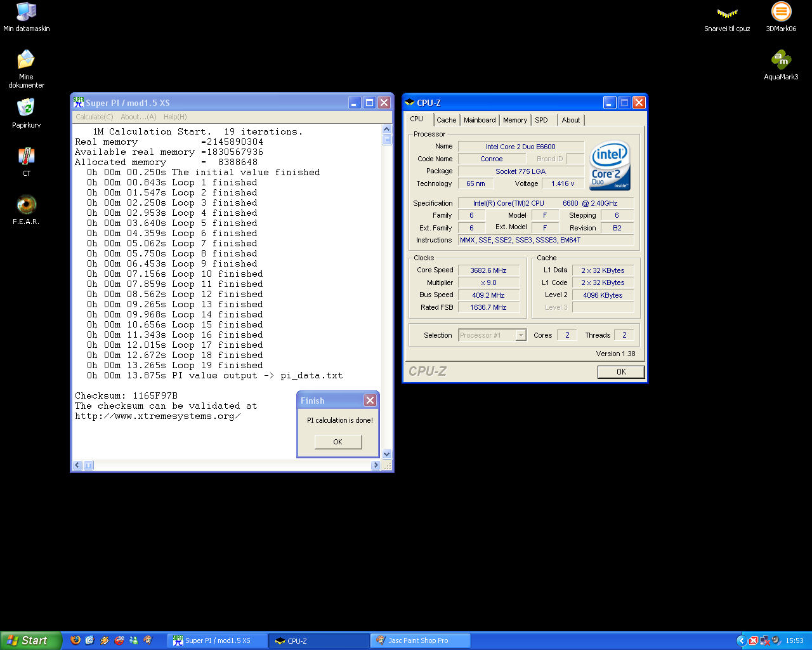
Task: Switch to the Memory tab in CPU-Z
Action: click(515, 120)
